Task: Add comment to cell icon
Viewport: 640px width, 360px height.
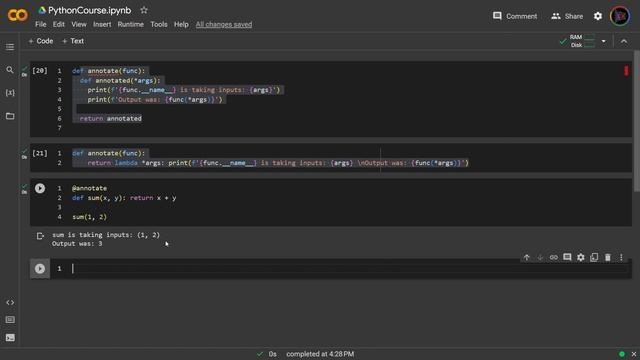Action: tap(567, 257)
